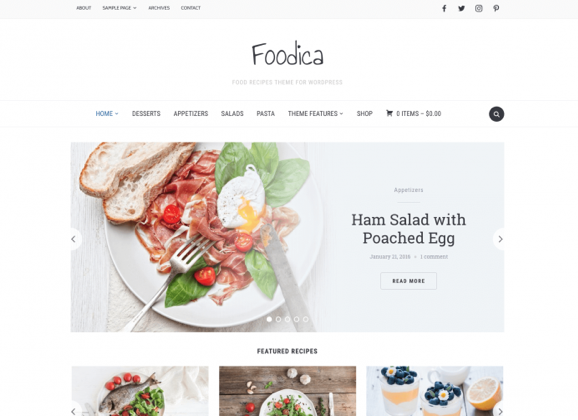Image resolution: width=578 pixels, height=420 pixels.
Task: Click the Read More button
Action: pos(408,281)
